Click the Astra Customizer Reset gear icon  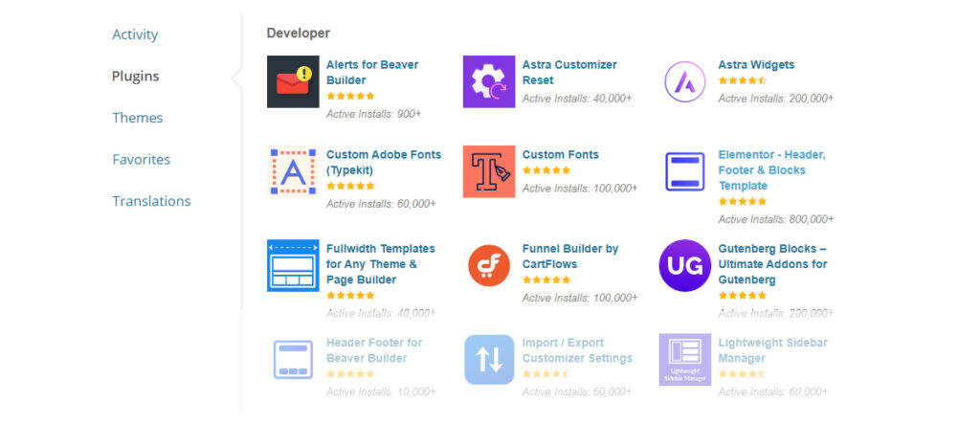click(489, 82)
